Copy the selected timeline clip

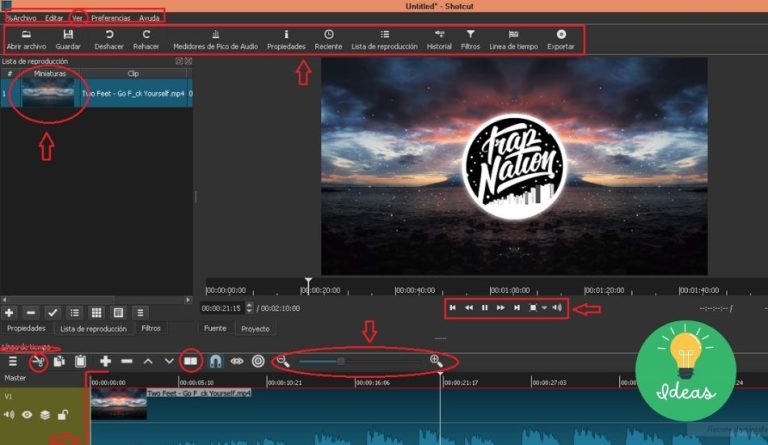tap(59, 361)
